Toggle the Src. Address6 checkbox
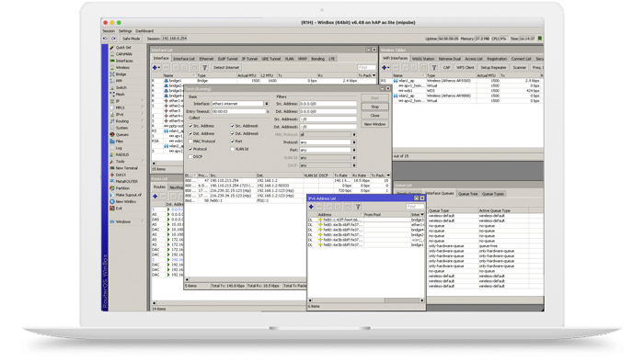Viewport: 644px width, 362px height. tap(233, 126)
